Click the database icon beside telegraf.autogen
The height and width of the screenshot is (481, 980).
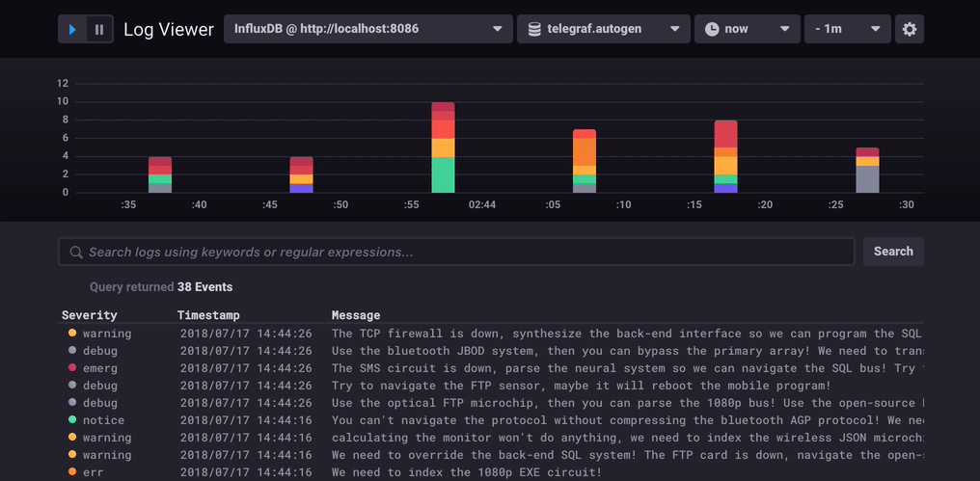pos(534,29)
